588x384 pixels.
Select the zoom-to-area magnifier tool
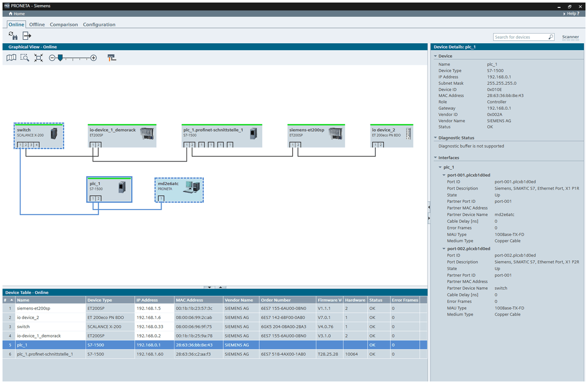click(25, 58)
